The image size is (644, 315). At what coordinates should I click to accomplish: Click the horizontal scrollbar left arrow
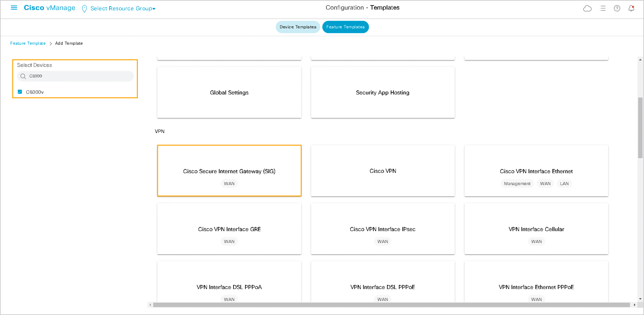(150, 305)
